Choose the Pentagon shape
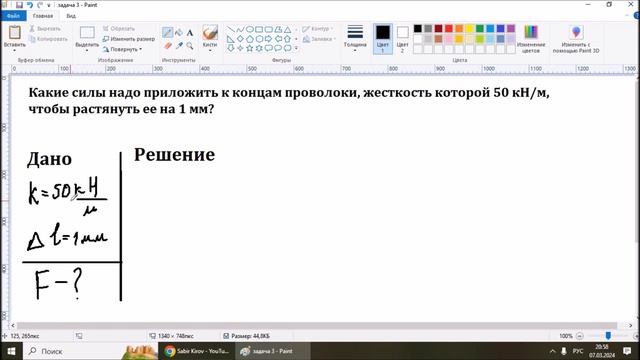This screenshot has height=360, width=640. [x=249, y=39]
